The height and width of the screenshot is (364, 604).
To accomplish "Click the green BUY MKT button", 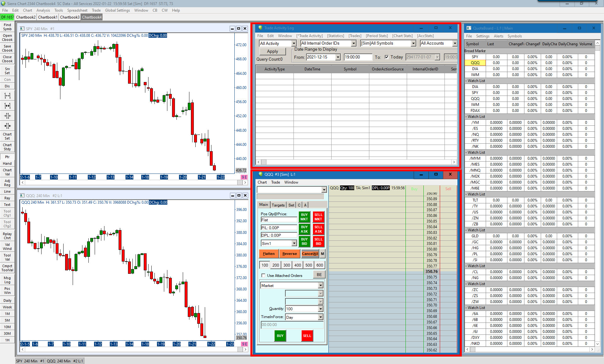I will click(x=304, y=217).
